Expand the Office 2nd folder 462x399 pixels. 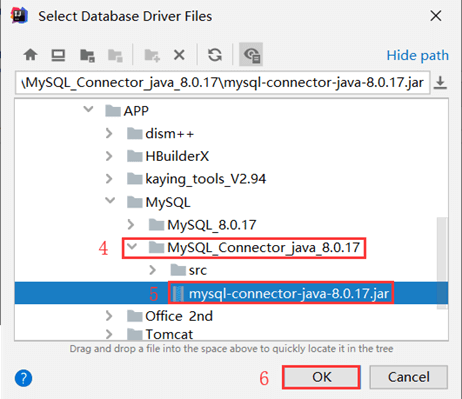[109, 316]
